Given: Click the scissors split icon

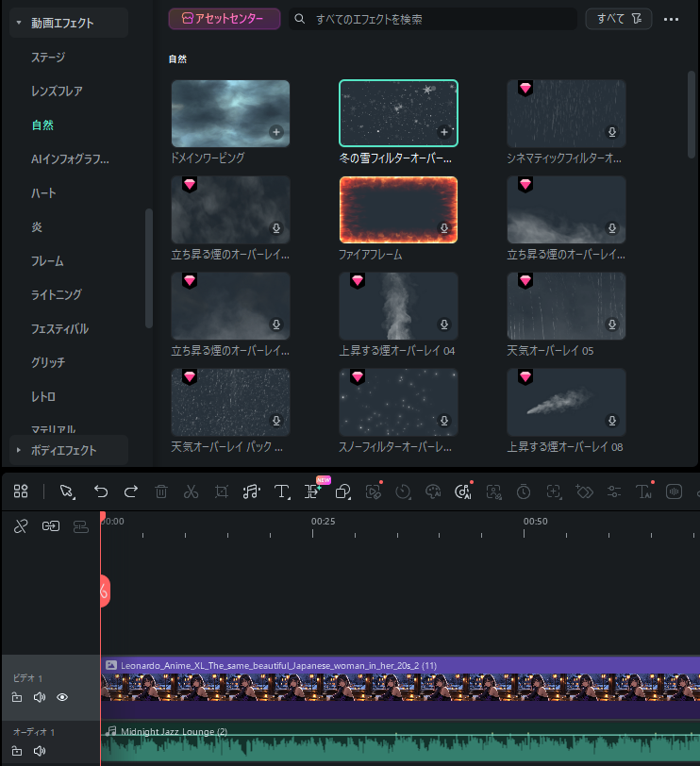Looking at the screenshot, I should pyautogui.click(x=191, y=491).
